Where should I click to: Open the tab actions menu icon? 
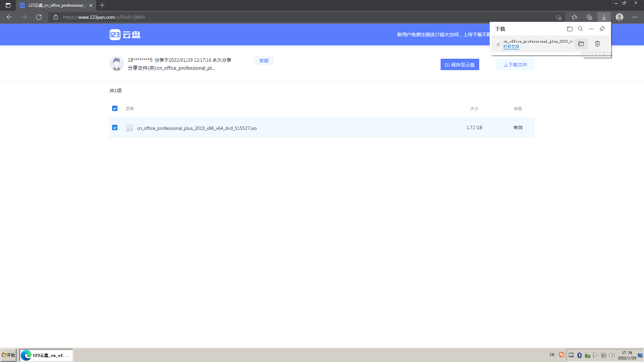click(8, 5)
